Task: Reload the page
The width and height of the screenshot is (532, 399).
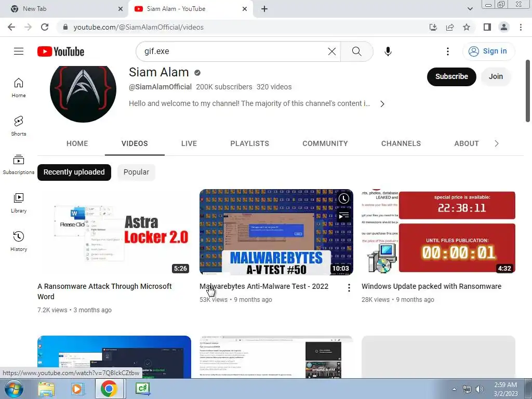Action: [45, 27]
